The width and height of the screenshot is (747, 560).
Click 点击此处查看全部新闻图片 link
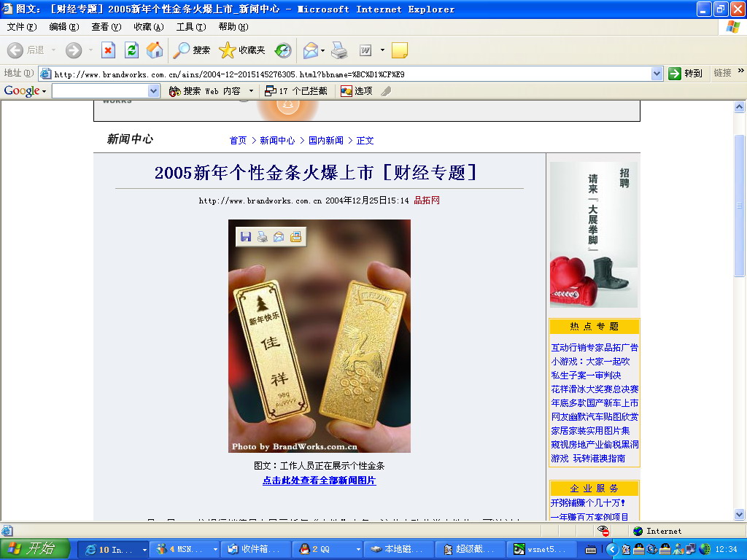point(320,481)
